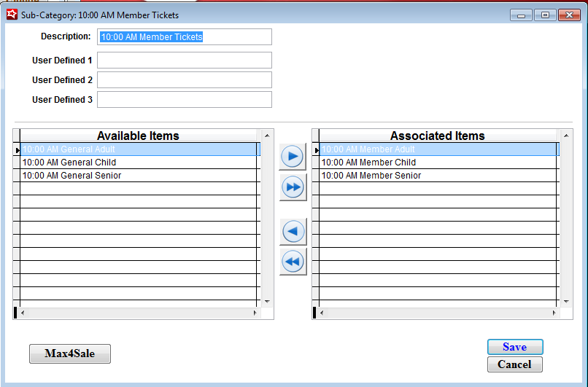Click row selector of 10:00 AM General Child
Viewport: 588px width, 387px height.
[17, 163]
